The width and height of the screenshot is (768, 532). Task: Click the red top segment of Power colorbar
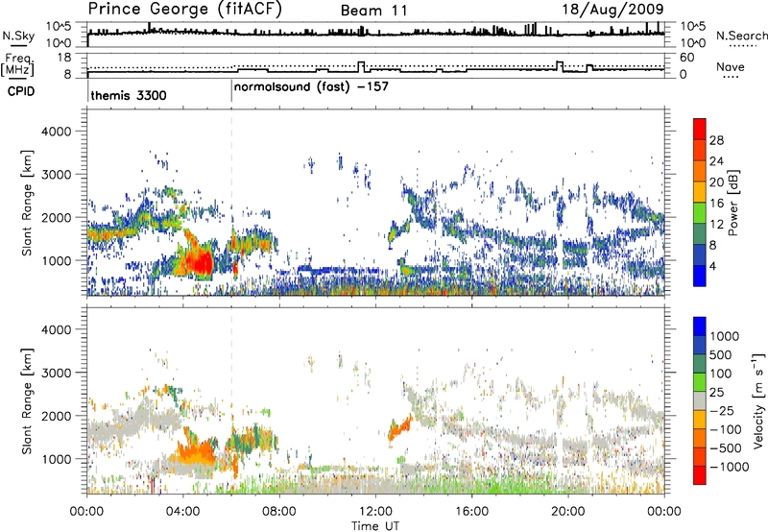click(x=700, y=129)
